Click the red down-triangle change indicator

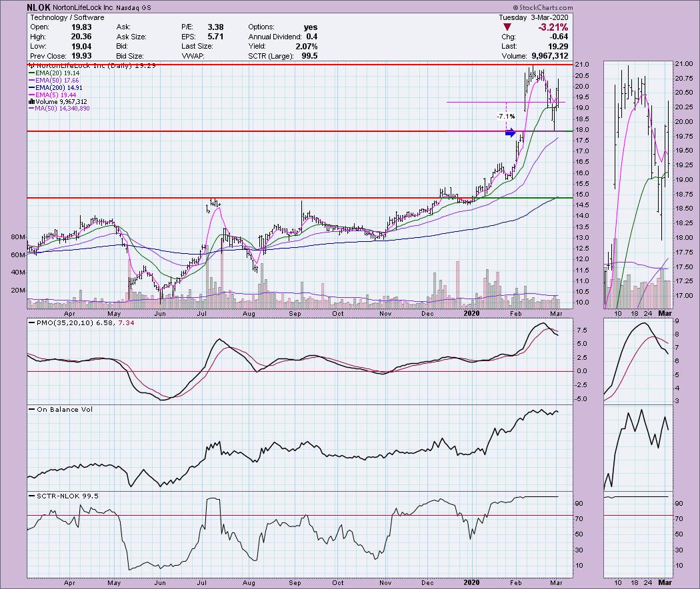click(x=507, y=27)
